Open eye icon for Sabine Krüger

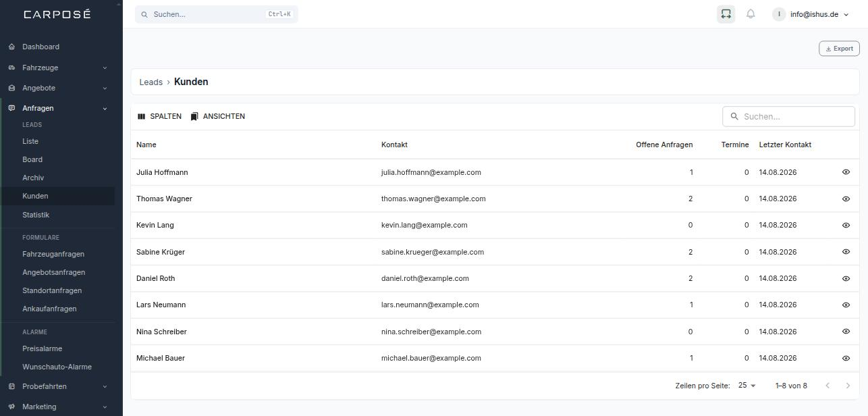(x=846, y=252)
